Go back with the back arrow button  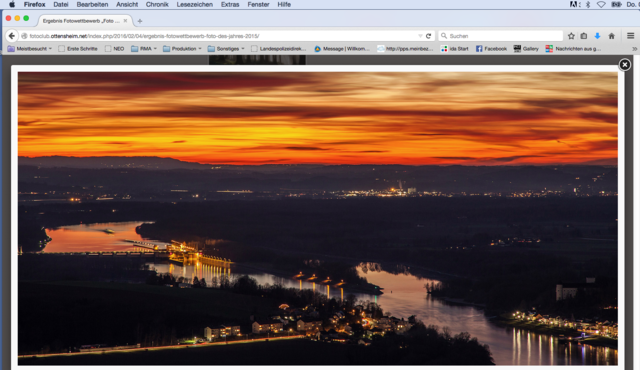click(12, 36)
